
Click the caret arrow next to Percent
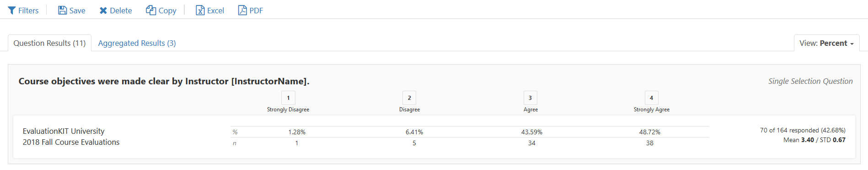pyautogui.click(x=852, y=44)
